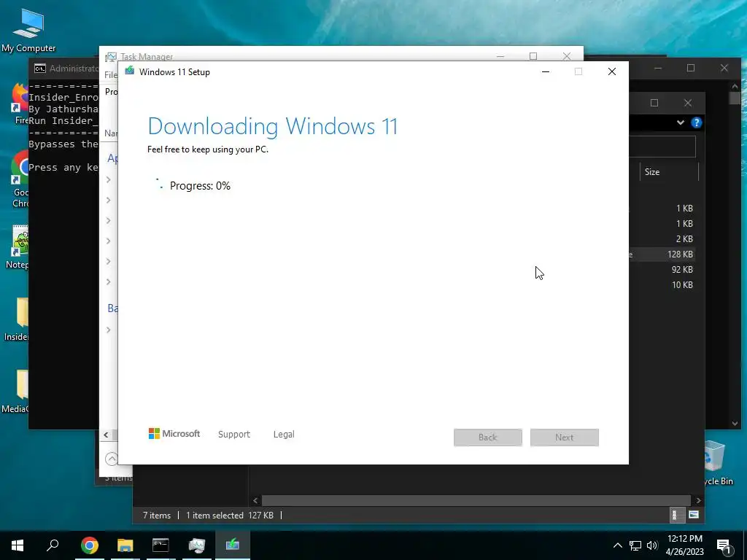Select the 2 KB file row
Image resolution: width=747 pixels, height=560 pixels.
point(661,239)
